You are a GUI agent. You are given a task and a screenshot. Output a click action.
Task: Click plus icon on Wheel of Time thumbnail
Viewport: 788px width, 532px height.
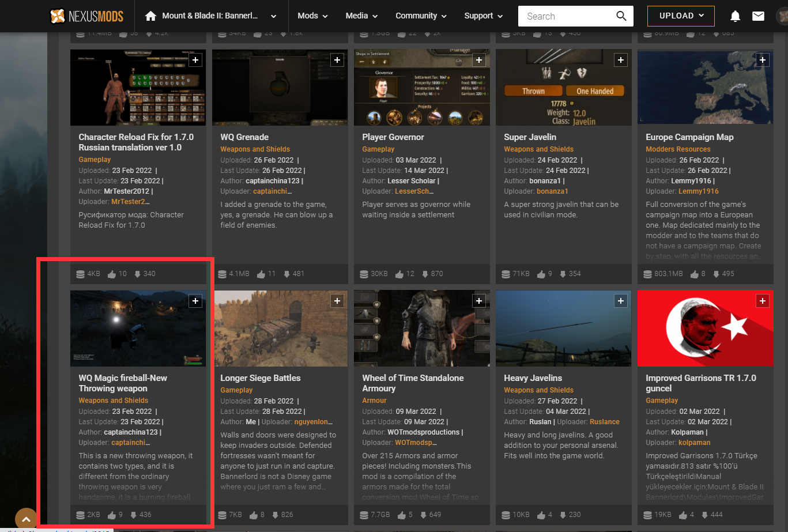click(x=479, y=301)
